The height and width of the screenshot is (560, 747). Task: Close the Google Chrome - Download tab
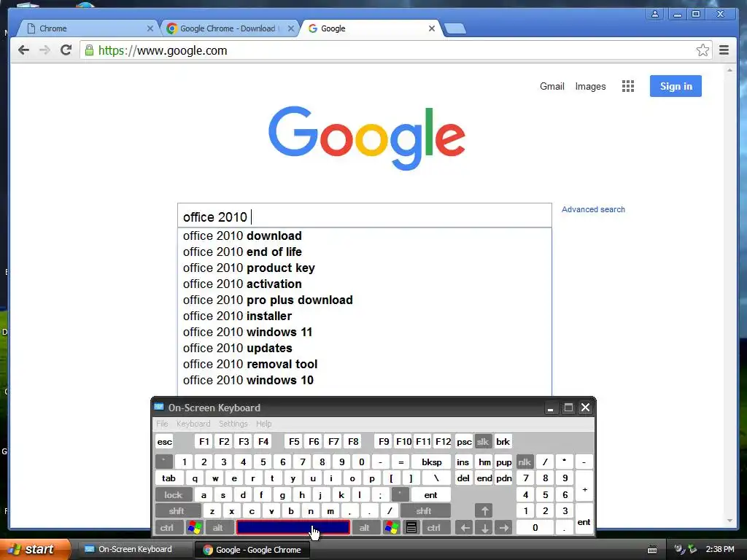290,28
